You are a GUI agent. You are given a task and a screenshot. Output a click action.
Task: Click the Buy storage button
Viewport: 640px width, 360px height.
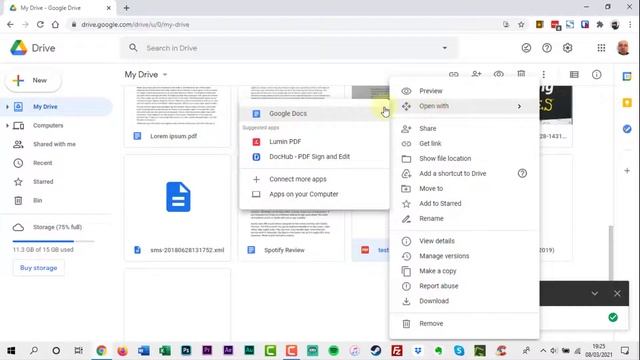pyautogui.click(x=38, y=268)
